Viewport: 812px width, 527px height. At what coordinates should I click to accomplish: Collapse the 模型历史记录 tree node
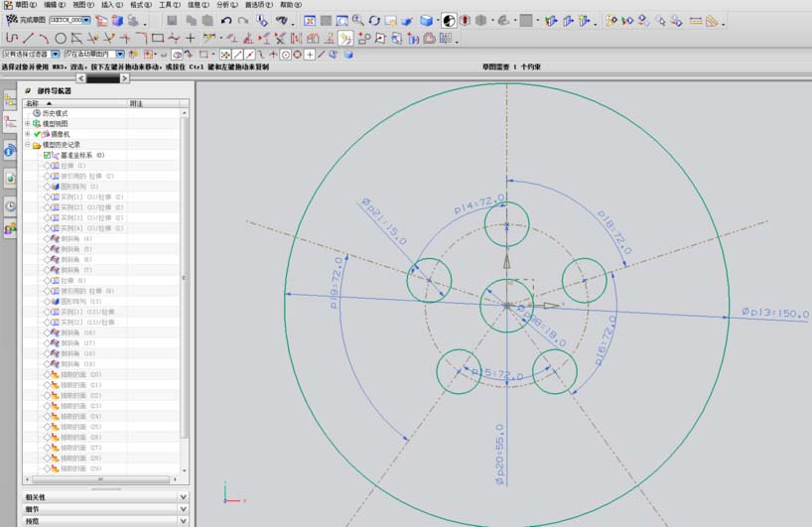coord(28,145)
